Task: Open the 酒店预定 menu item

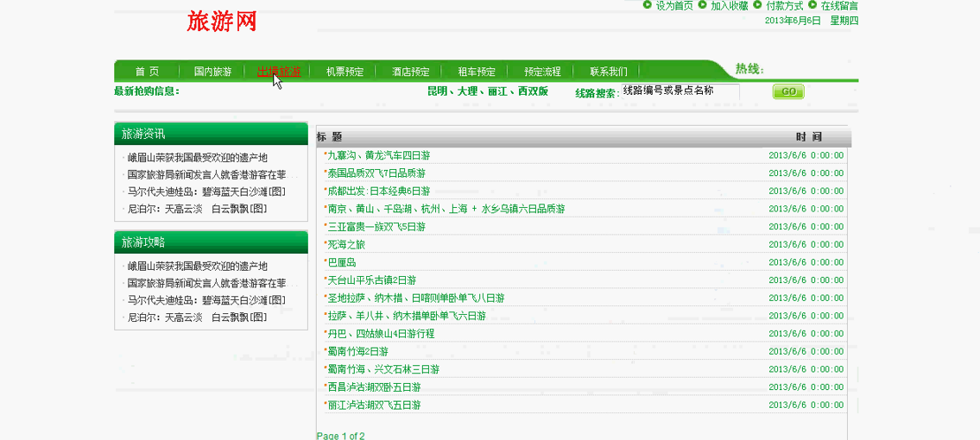Action: 411,72
